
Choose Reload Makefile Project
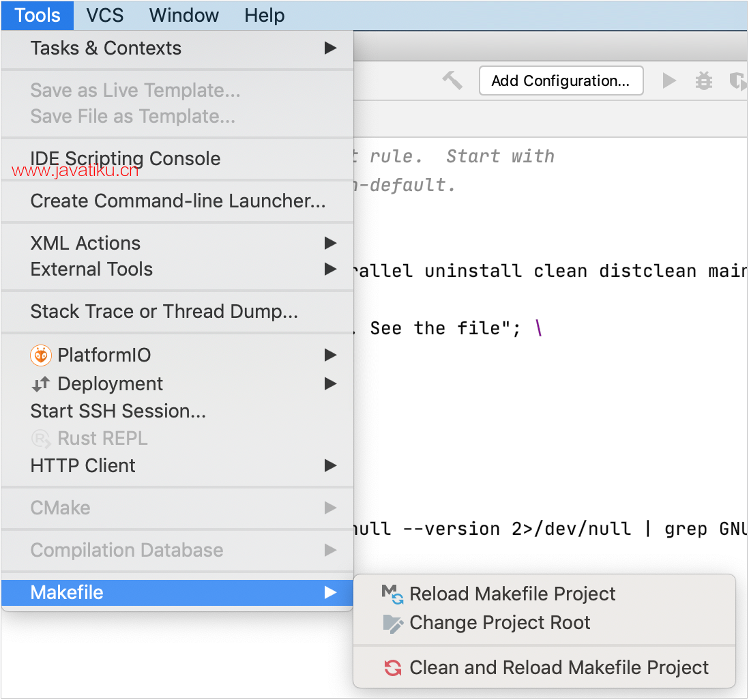(x=544, y=594)
